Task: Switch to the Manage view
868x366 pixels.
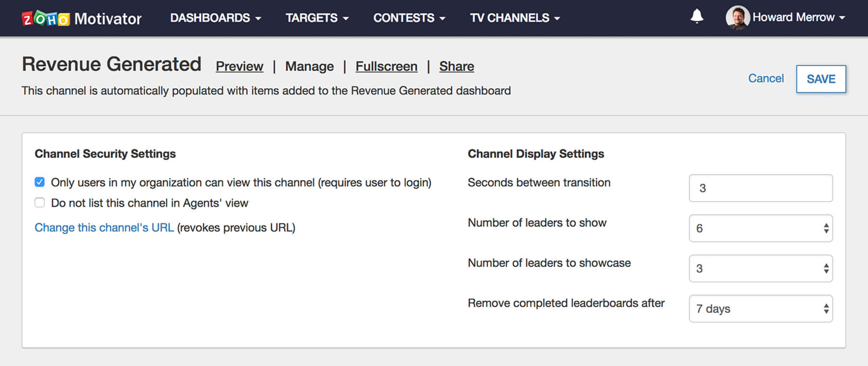Action: click(309, 66)
